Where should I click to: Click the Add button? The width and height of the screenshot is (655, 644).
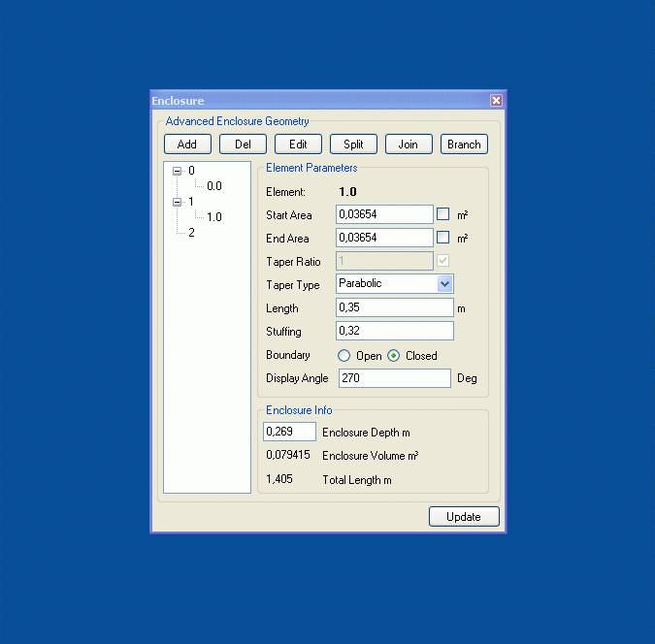pyautogui.click(x=187, y=145)
